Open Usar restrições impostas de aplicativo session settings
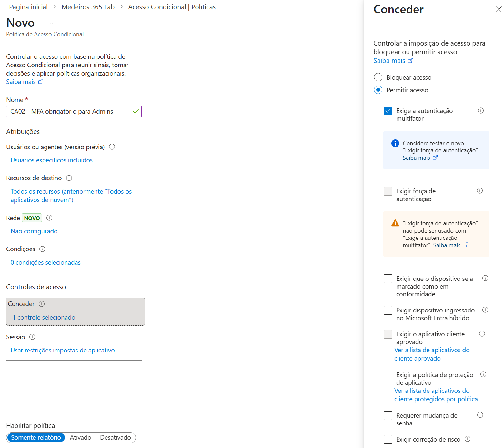The width and height of the screenshot is (504, 448). click(63, 351)
